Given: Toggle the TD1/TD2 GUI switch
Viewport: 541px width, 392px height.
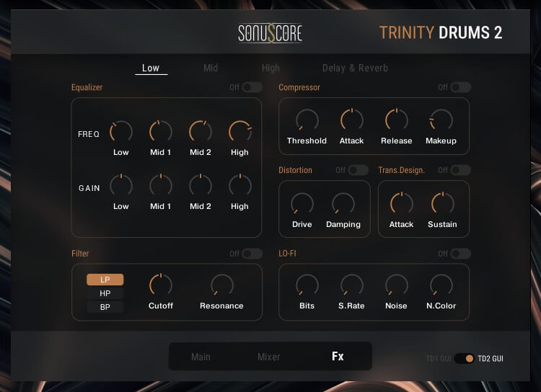Looking at the screenshot, I should click(465, 359).
